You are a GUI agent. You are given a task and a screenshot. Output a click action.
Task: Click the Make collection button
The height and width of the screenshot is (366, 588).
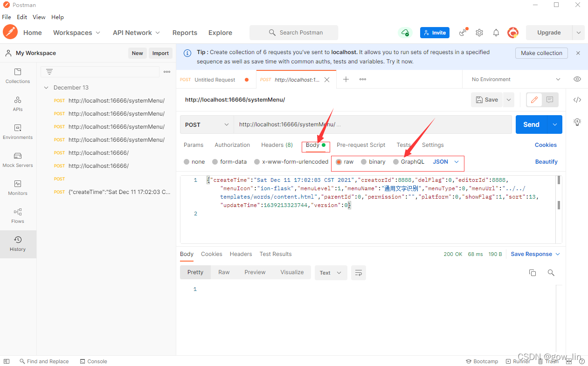[542, 53]
